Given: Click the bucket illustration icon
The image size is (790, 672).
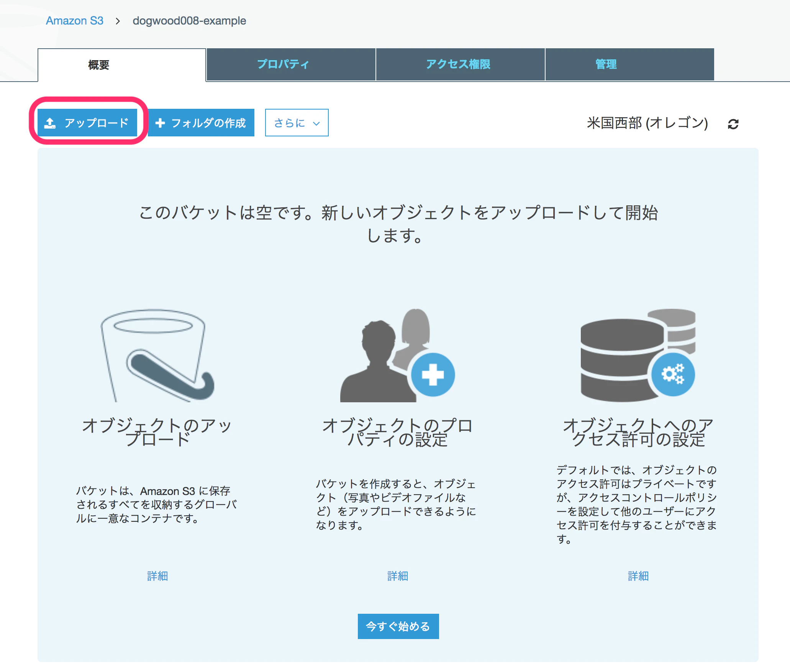Looking at the screenshot, I should (157, 355).
